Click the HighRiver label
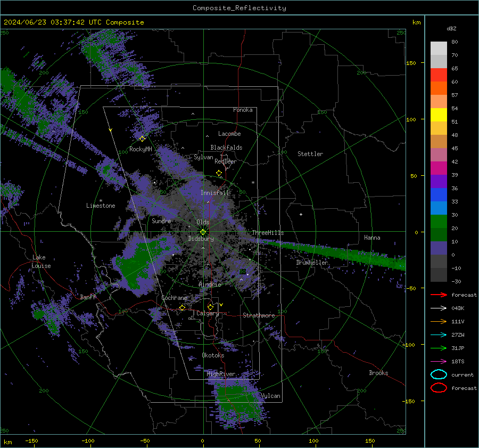Screen dimensions: 479x448 coord(221,374)
